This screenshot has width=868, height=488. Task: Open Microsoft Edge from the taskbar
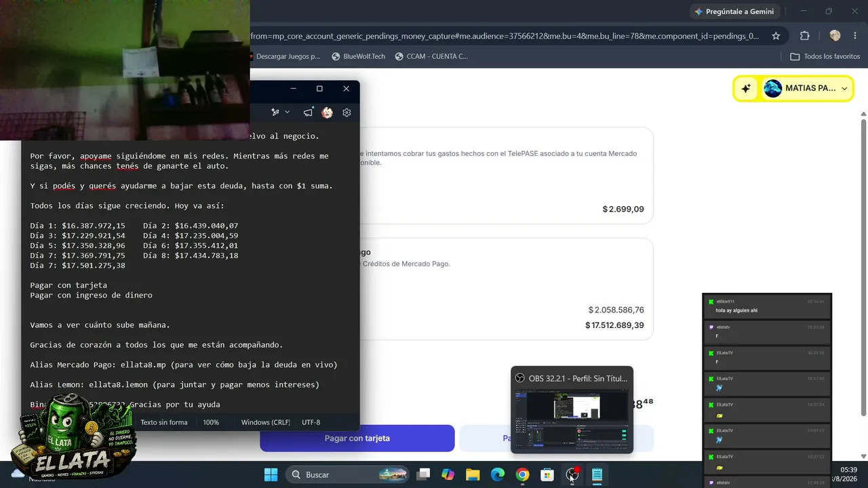tap(498, 474)
